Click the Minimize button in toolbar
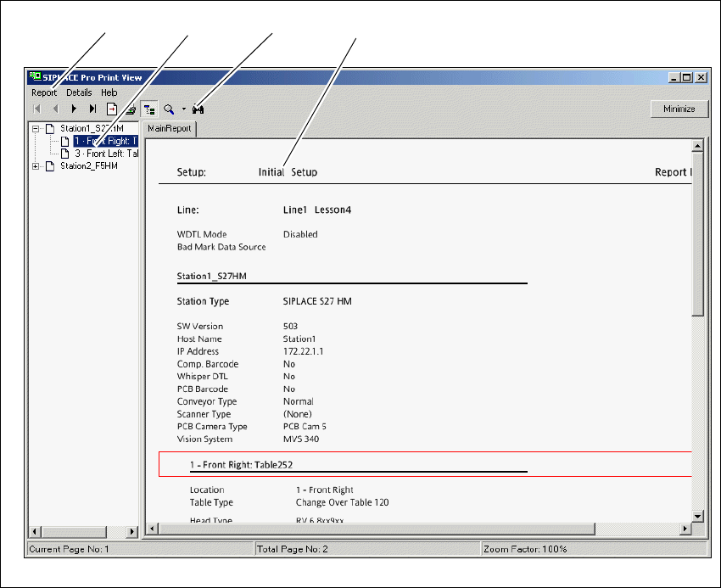721x588 pixels. click(x=679, y=109)
